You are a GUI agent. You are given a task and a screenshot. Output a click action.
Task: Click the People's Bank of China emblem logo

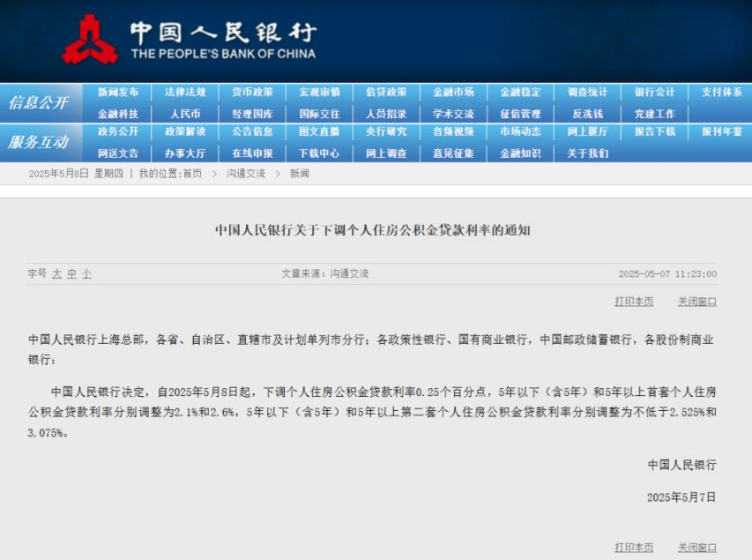coord(90,40)
